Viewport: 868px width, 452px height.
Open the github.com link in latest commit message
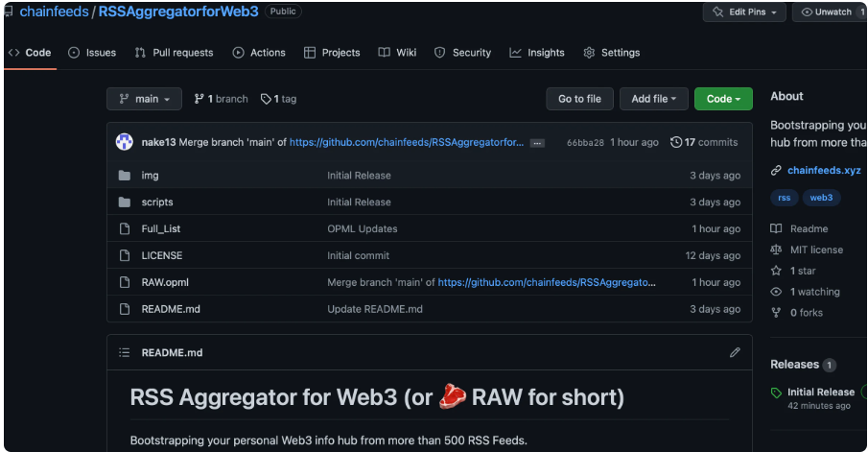407,142
